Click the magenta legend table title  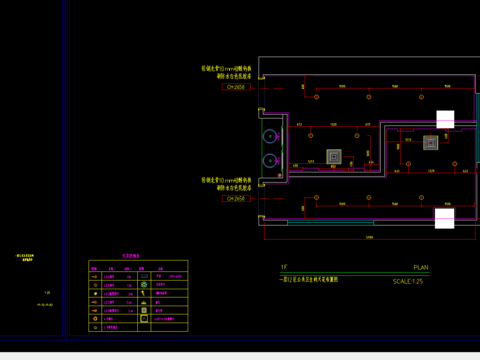(131, 256)
